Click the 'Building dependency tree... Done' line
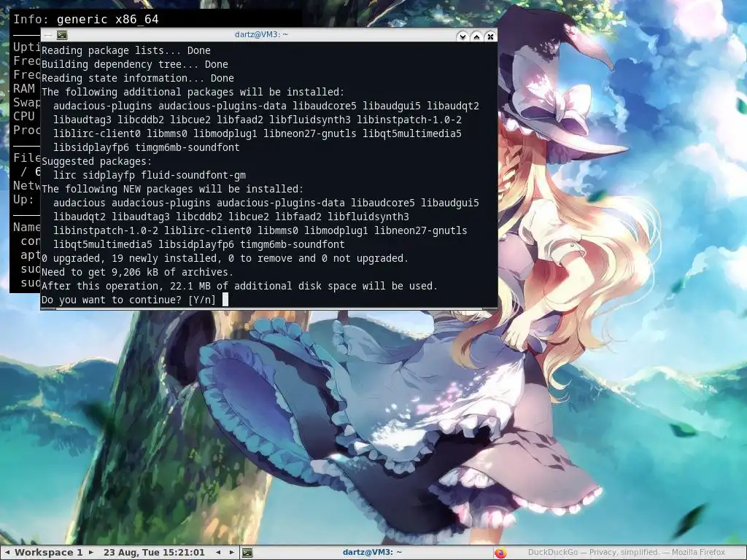The image size is (747, 560). tap(135, 64)
